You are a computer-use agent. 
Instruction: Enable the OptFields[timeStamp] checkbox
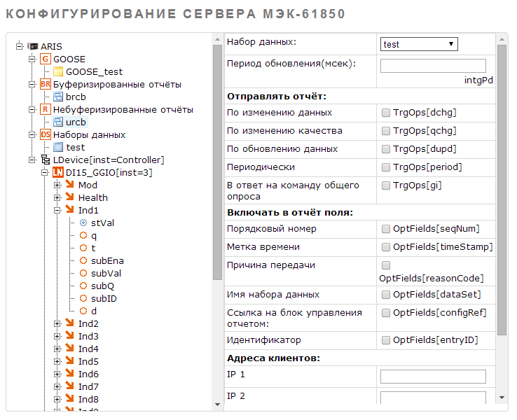click(385, 247)
